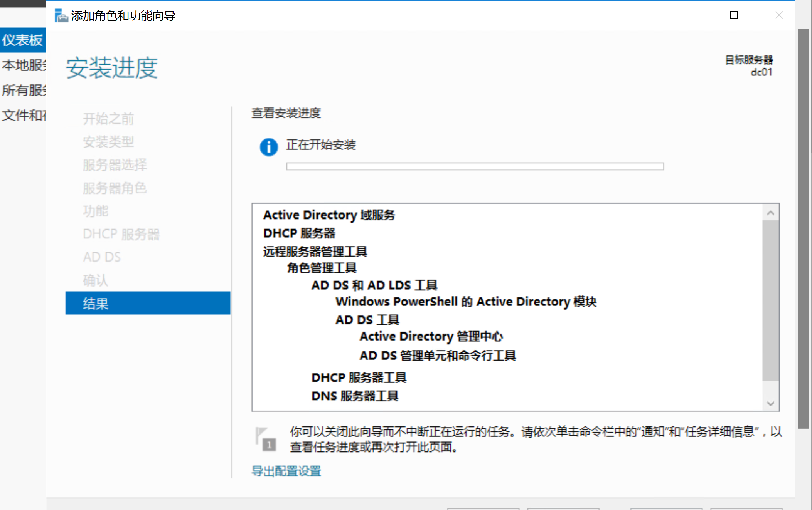Click the Server Manager window vertical scrollbar
This screenshot has height=510, width=812.
pyautogui.click(x=803, y=229)
